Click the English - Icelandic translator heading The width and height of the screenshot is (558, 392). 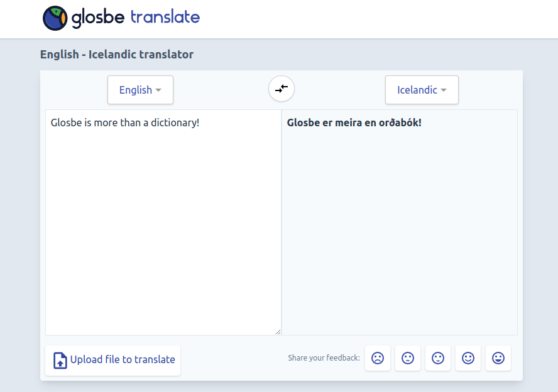[117, 55]
